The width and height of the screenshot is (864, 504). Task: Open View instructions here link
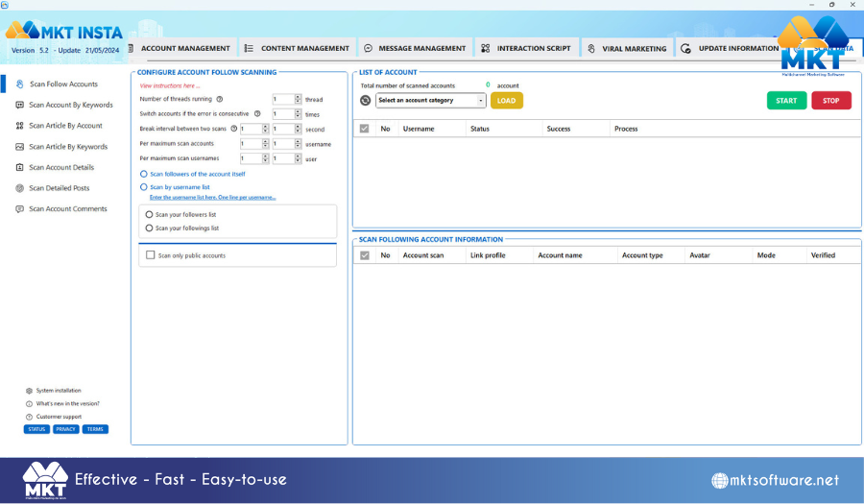[x=170, y=86]
